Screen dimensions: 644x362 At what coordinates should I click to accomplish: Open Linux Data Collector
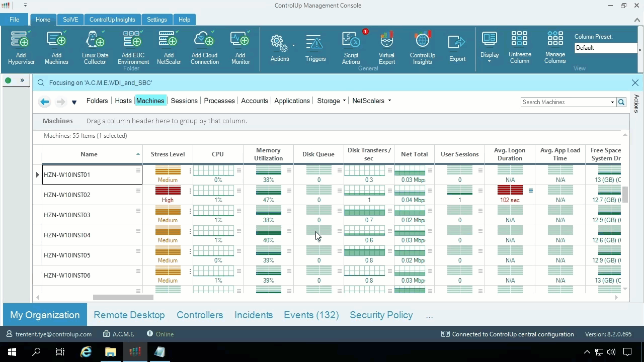95,48
